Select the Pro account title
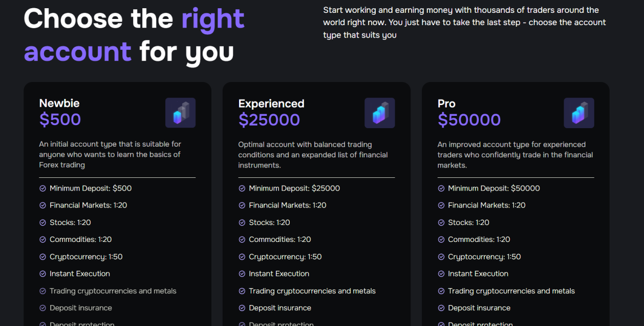Screen dimensions: 644x326 446,104
